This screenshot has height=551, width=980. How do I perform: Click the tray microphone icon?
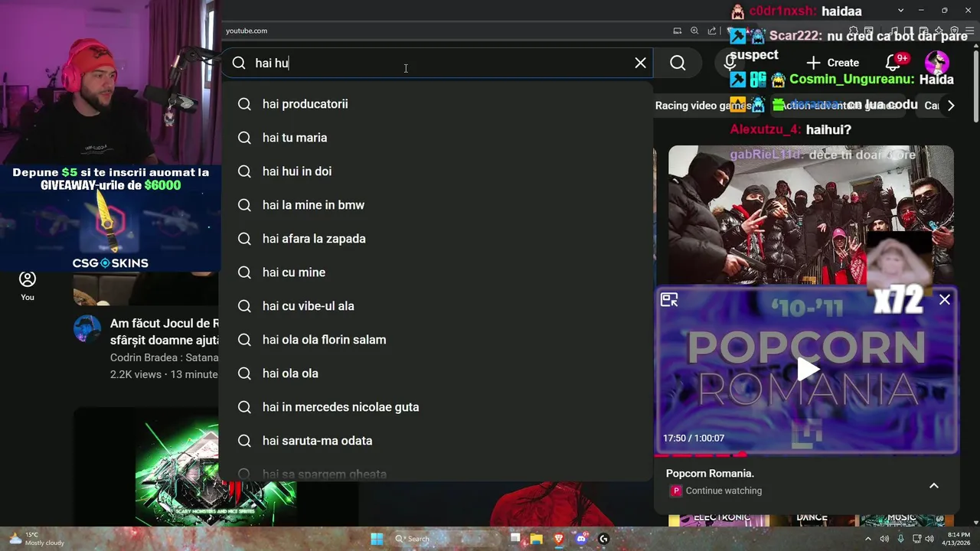900,539
